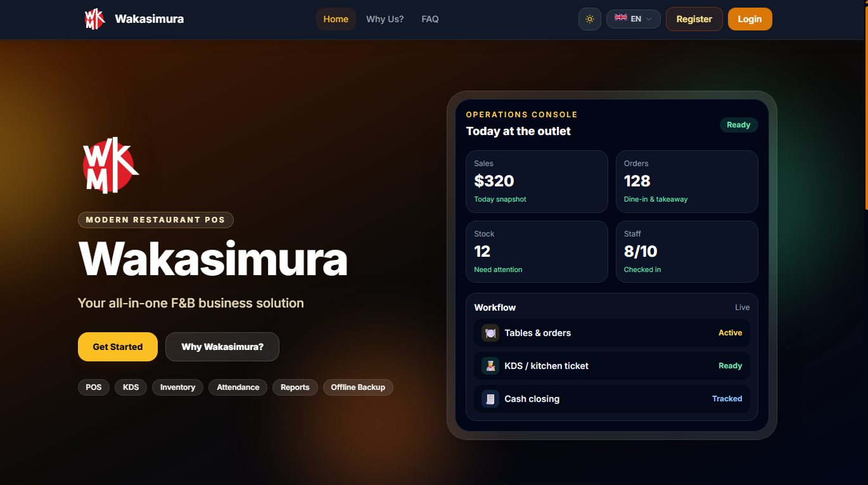Click the Wakasimura logo in the navbar
The image size is (868, 485).
tap(94, 19)
